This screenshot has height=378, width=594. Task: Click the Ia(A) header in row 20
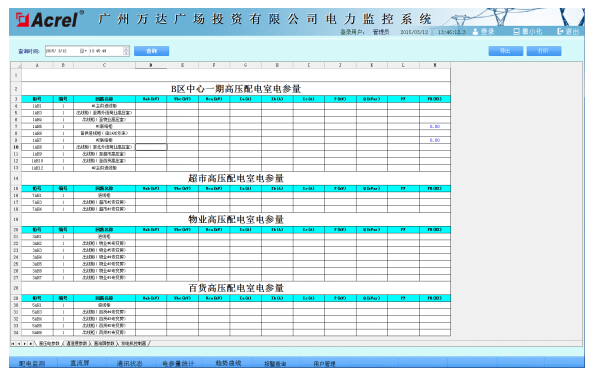[x=245, y=230]
